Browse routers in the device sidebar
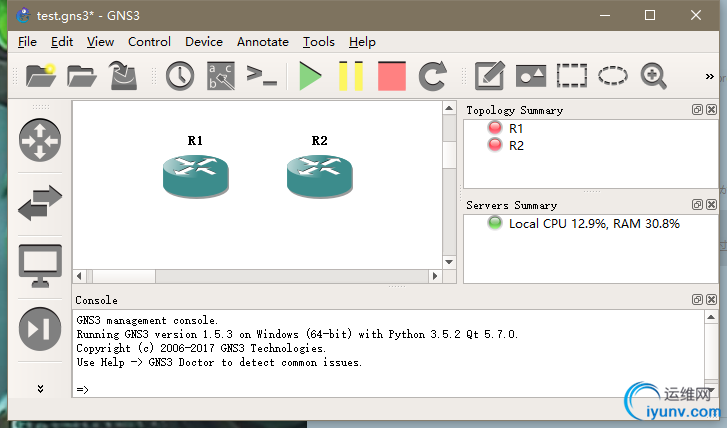 click(40, 140)
